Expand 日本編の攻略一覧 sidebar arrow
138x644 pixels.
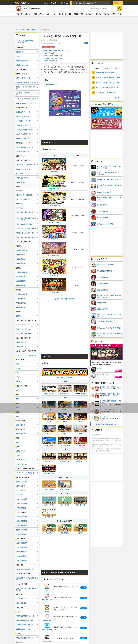coord(38,250)
